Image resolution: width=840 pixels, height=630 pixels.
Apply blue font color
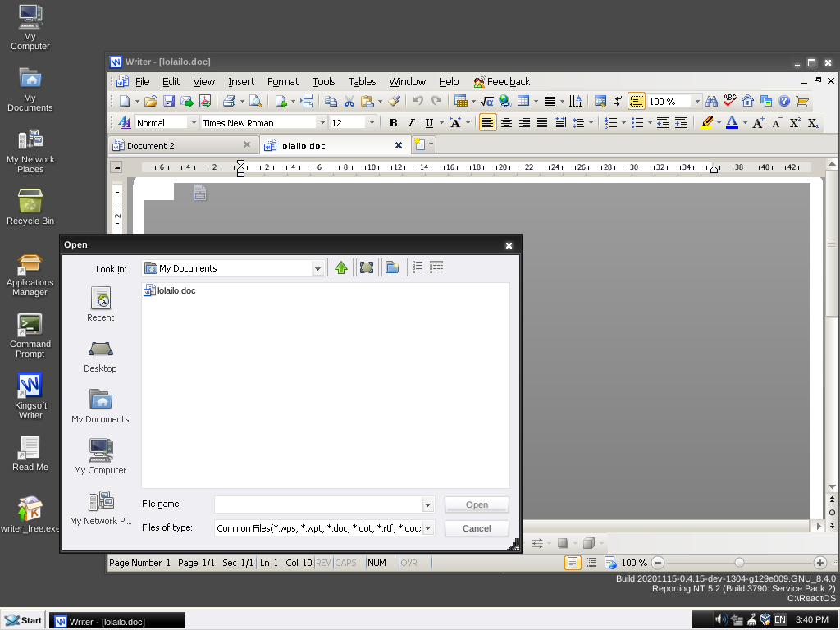(x=732, y=123)
